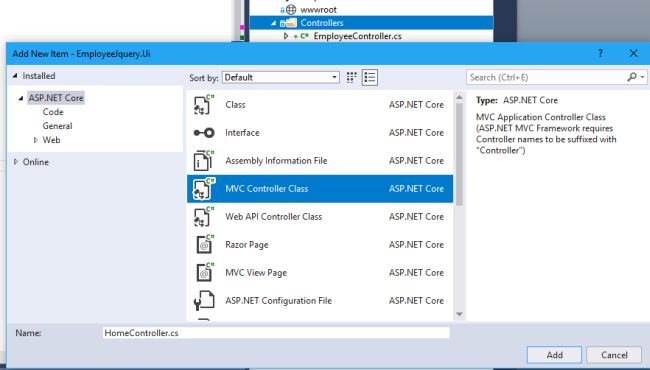Click the "Razor Page" template name
The image size is (650, 370).
coord(247,245)
